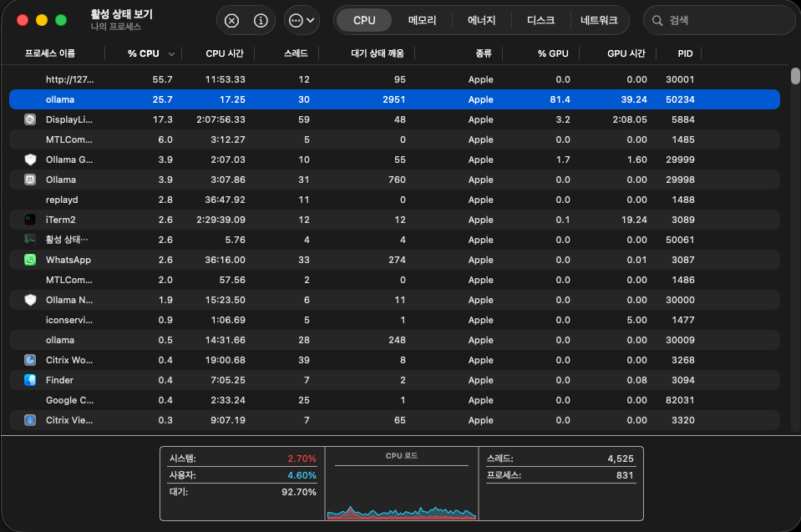Select the DisplayLi... process name

tap(69, 119)
